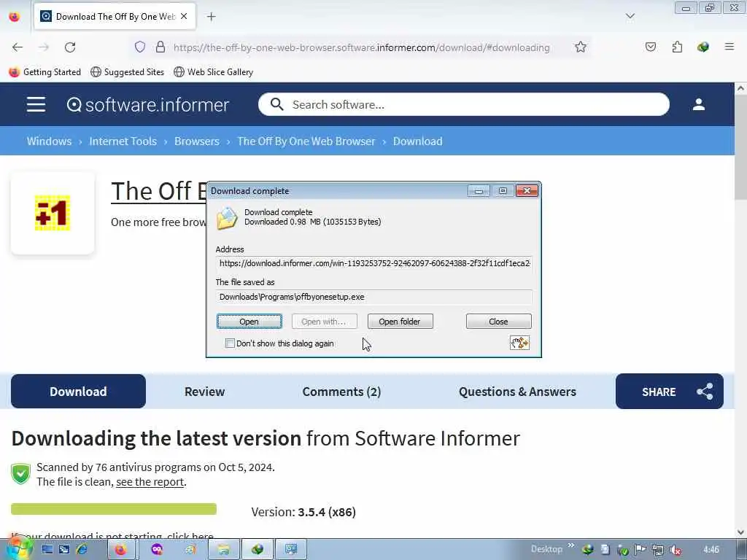This screenshot has width=747, height=560.
Task: Select the Download tab
Action: coord(78,392)
